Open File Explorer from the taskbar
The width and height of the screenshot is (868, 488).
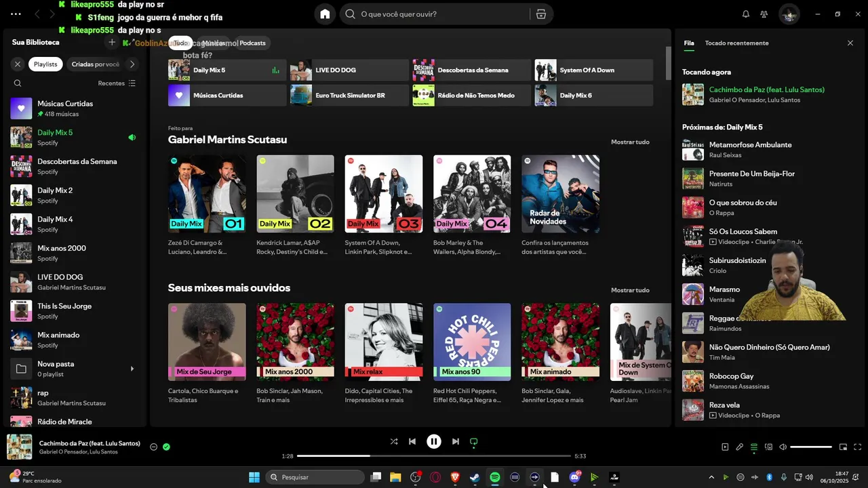pyautogui.click(x=395, y=477)
